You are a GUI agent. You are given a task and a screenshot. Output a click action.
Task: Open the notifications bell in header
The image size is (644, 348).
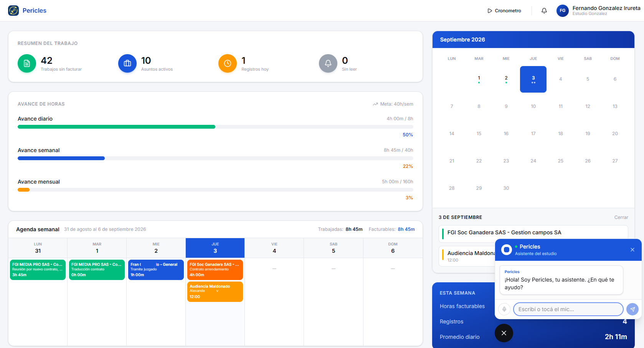click(544, 11)
